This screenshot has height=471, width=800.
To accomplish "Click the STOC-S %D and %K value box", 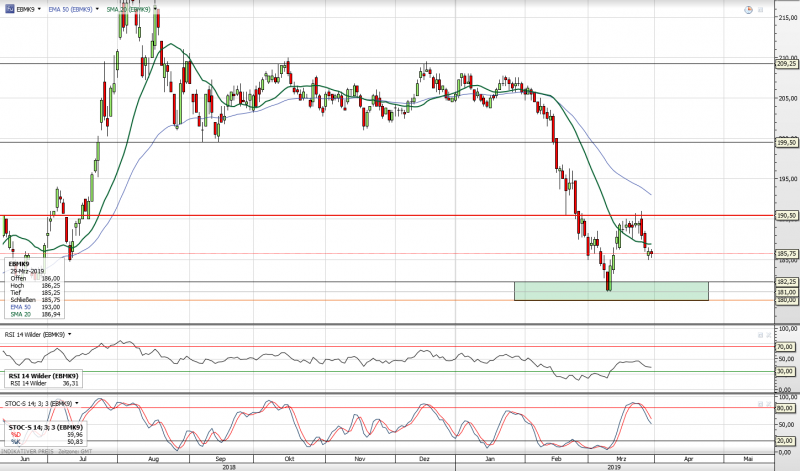I will 45,434.
